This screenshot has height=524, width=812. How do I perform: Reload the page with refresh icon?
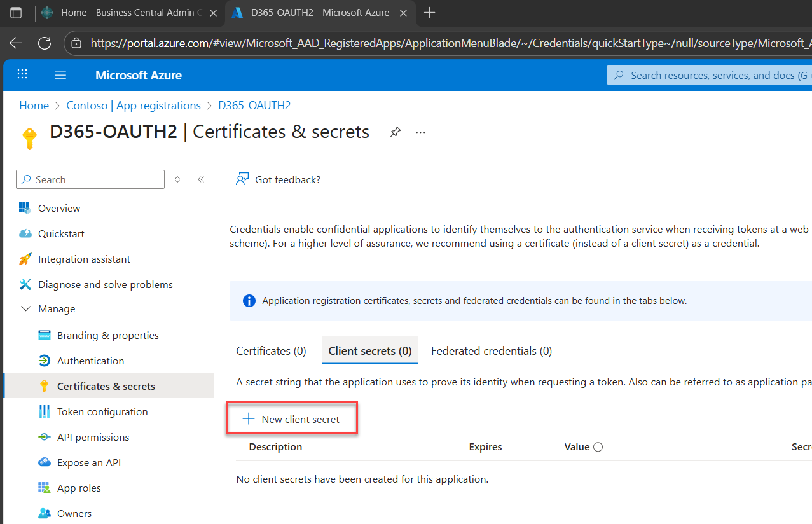[45, 43]
